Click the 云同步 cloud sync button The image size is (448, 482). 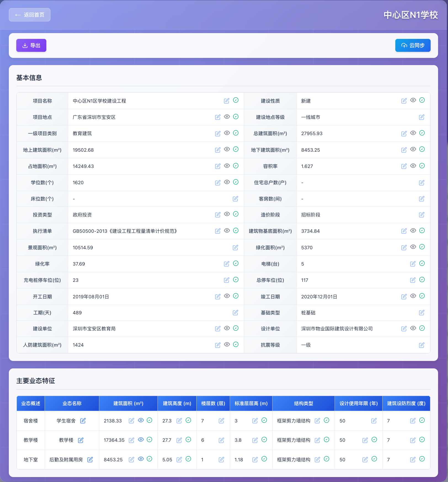point(413,45)
